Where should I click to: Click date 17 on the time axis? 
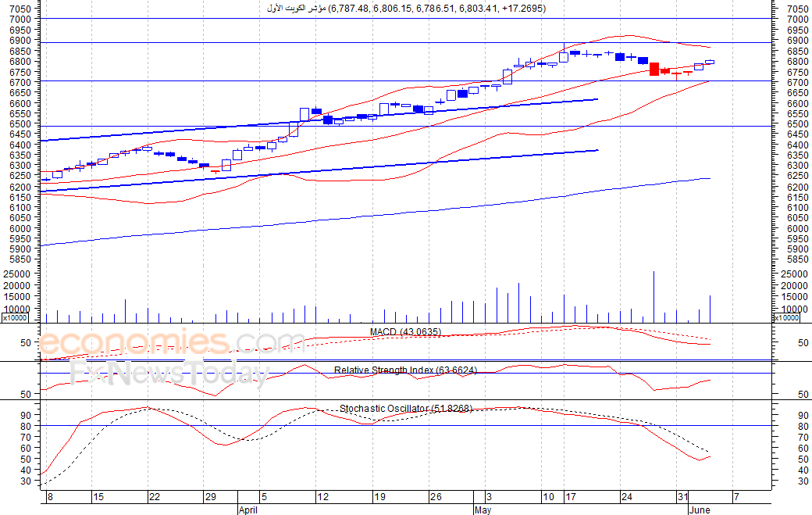tap(570, 497)
